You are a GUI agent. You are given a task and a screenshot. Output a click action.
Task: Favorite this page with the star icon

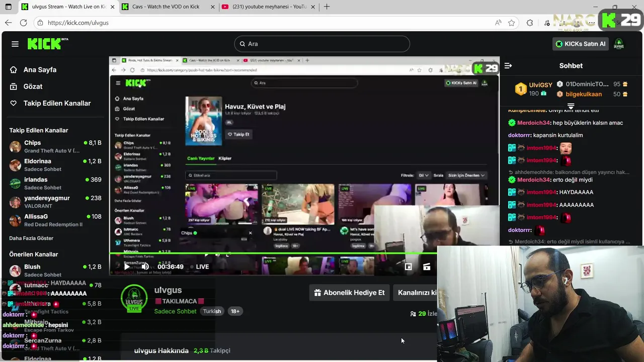(512, 23)
